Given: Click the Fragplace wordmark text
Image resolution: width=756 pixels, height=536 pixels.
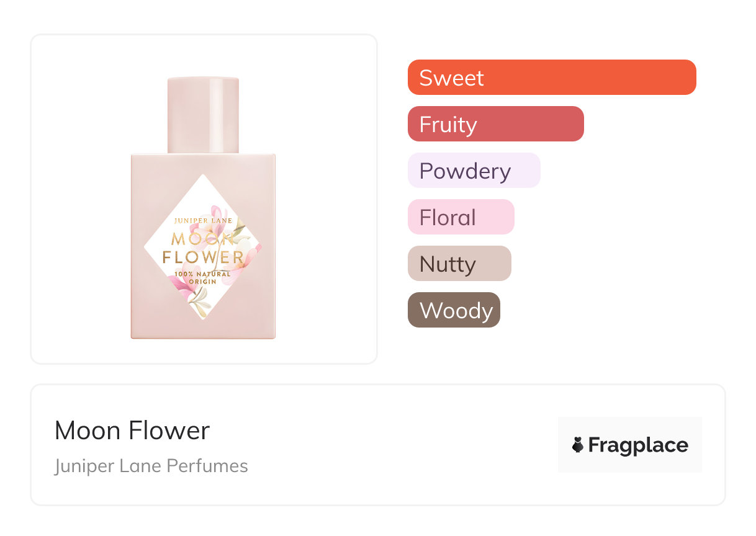Looking at the screenshot, I should [637, 445].
